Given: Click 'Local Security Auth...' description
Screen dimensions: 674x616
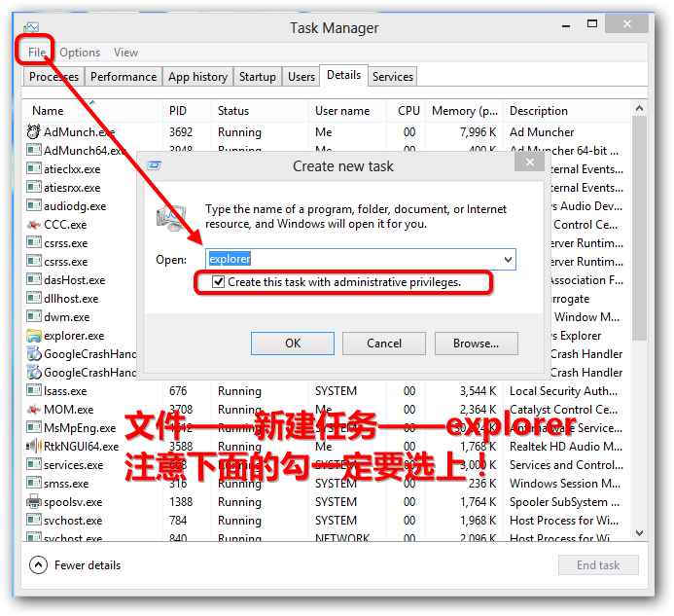Looking at the screenshot, I should click(563, 391).
